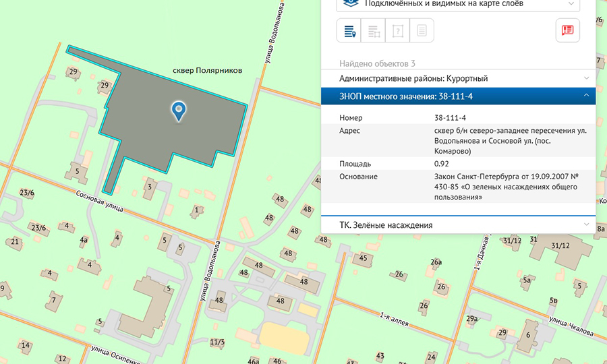607x364 pixels.
Task: Click the area objects list icon
Action: (373, 30)
